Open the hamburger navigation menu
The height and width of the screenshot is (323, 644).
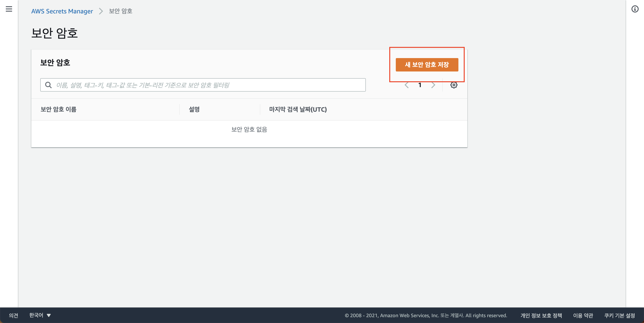point(9,9)
